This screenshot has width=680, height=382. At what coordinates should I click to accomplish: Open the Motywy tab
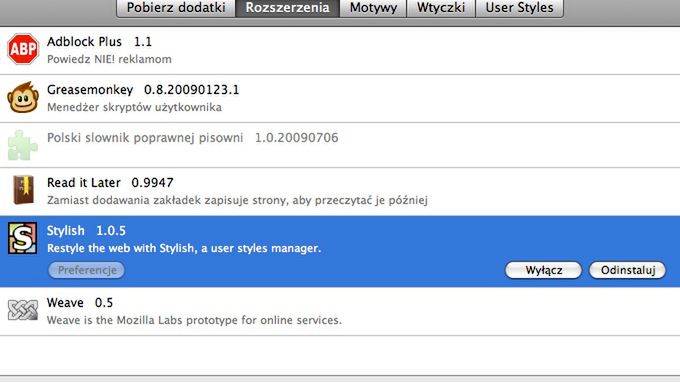click(373, 8)
